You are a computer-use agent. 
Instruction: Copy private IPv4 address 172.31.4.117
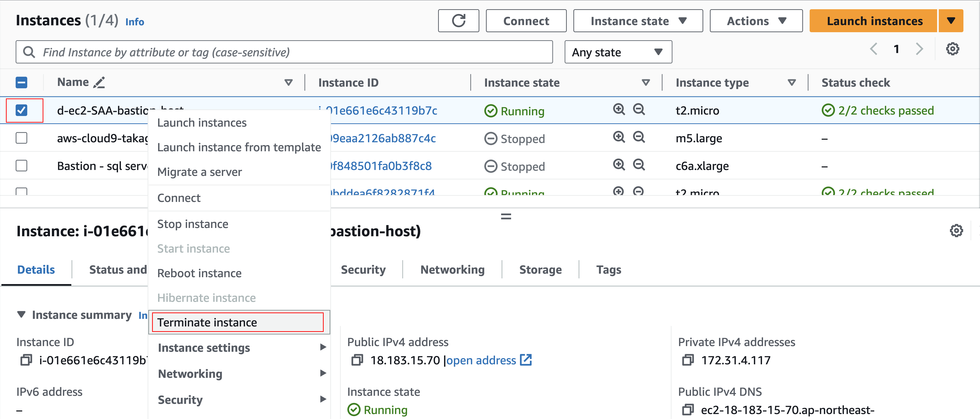coord(687,360)
